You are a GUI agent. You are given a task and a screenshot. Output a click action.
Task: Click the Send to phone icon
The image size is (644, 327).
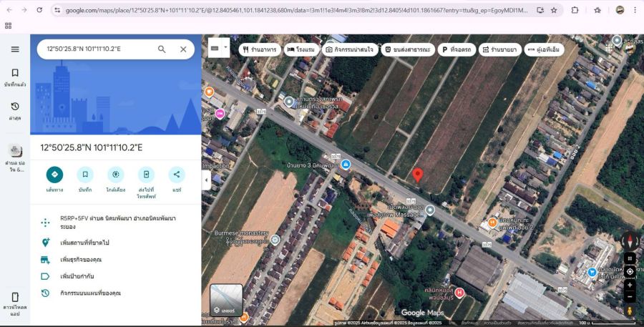[146, 175]
